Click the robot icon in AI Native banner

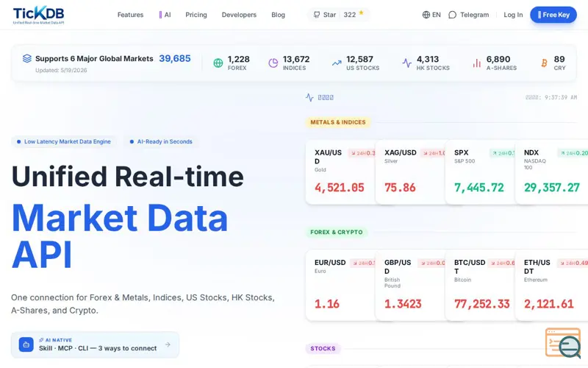click(26, 344)
